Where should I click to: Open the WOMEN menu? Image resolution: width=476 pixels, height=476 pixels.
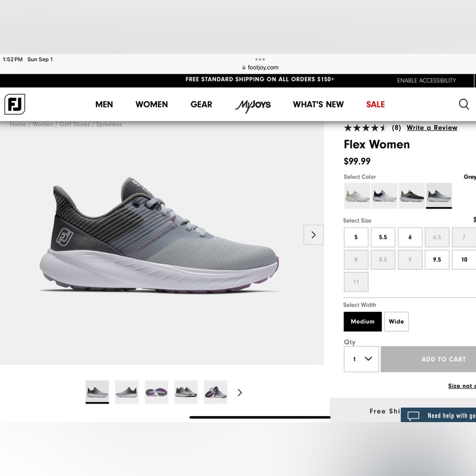click(x=151, y=104)
